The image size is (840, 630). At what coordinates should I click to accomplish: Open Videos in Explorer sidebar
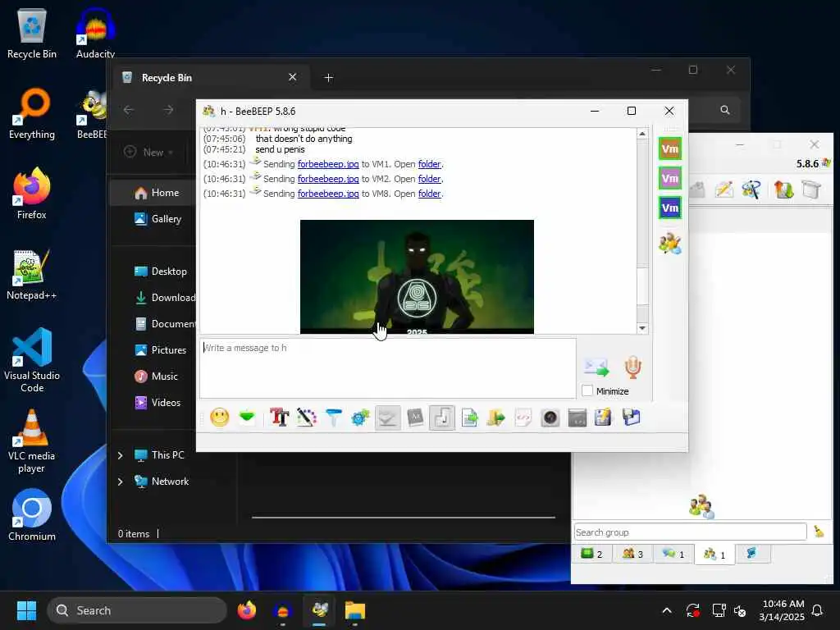[x=157, y=402]
